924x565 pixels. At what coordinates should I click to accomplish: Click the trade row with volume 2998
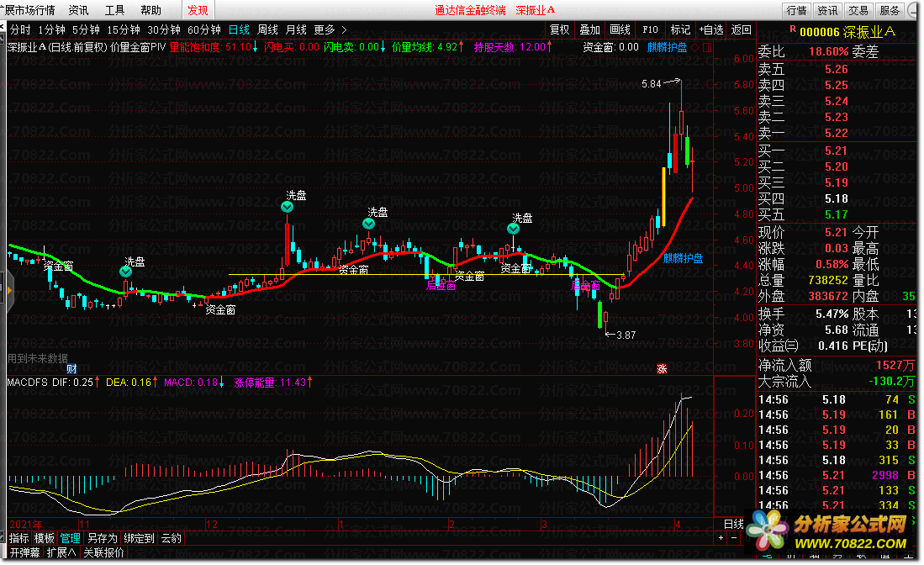pos(837,475)
